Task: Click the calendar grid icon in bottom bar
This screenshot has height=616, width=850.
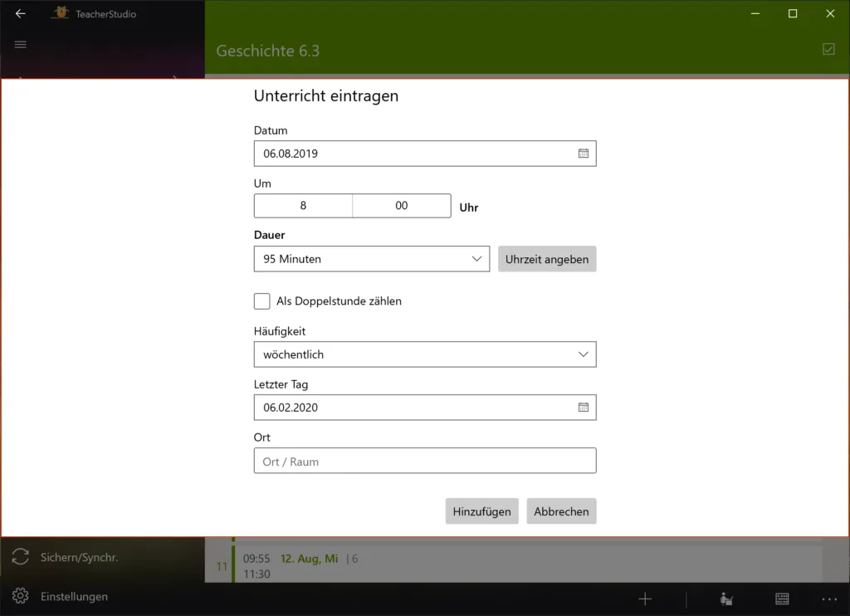Action: [782, 599]
